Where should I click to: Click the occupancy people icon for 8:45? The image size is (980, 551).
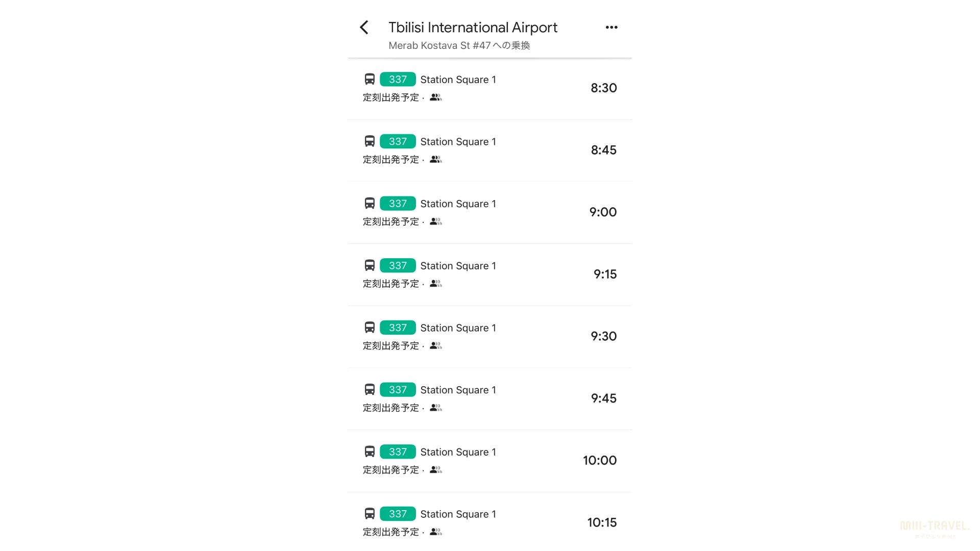pos(435,159)
